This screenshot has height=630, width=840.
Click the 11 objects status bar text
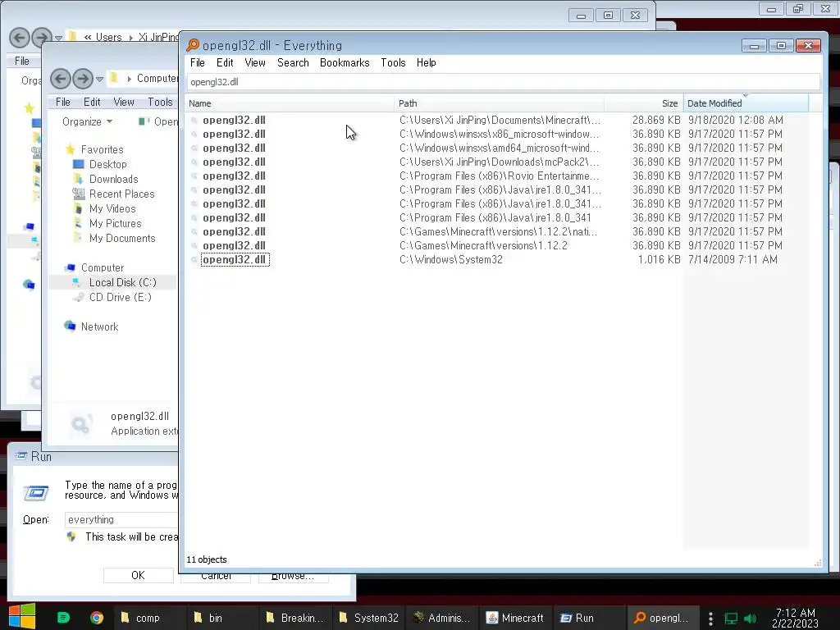(206, 559)
